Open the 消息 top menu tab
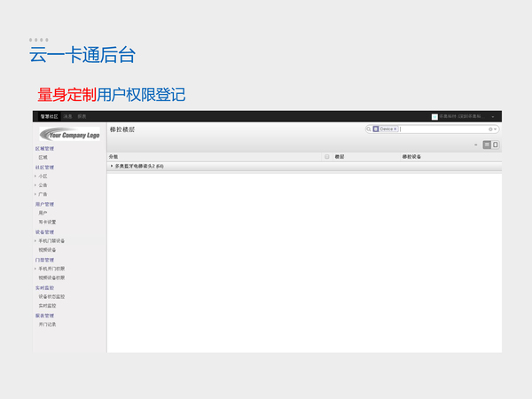The height and width of the screenshot is (399, 532). 68,116
